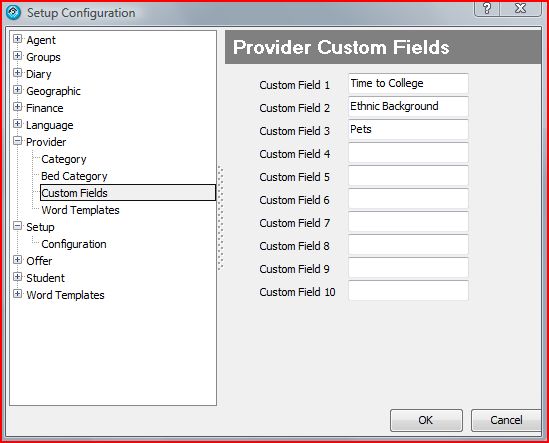Click the help question mark button
This screenshot has height=443, width=549.
[487, 8]
